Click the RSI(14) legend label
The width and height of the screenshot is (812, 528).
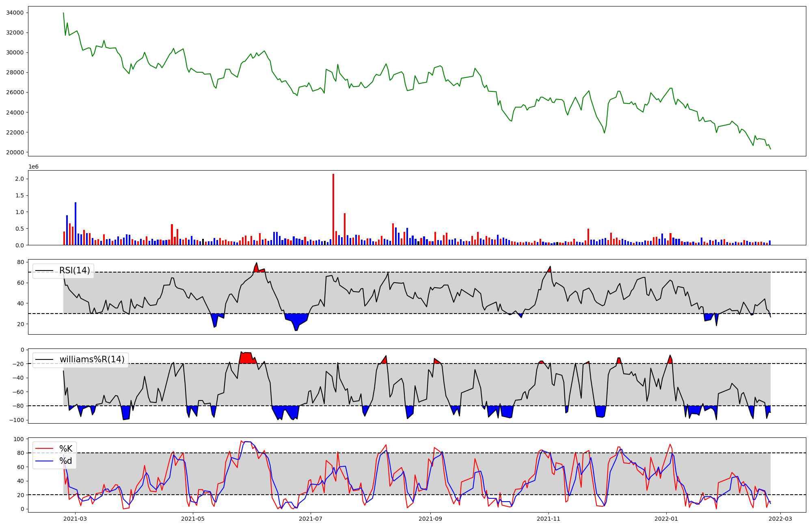point(75,270)
